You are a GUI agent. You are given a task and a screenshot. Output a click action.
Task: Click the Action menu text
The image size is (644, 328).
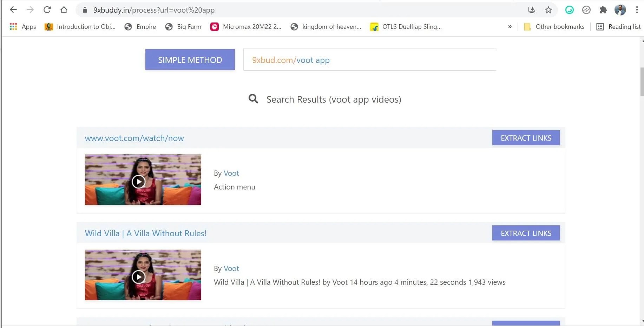[235, 187]
